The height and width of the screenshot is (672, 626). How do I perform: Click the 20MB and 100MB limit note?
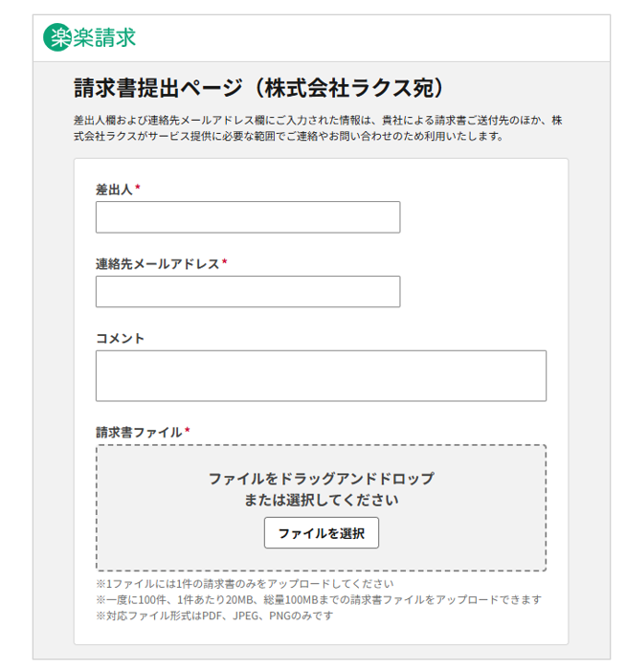(319, 599)
